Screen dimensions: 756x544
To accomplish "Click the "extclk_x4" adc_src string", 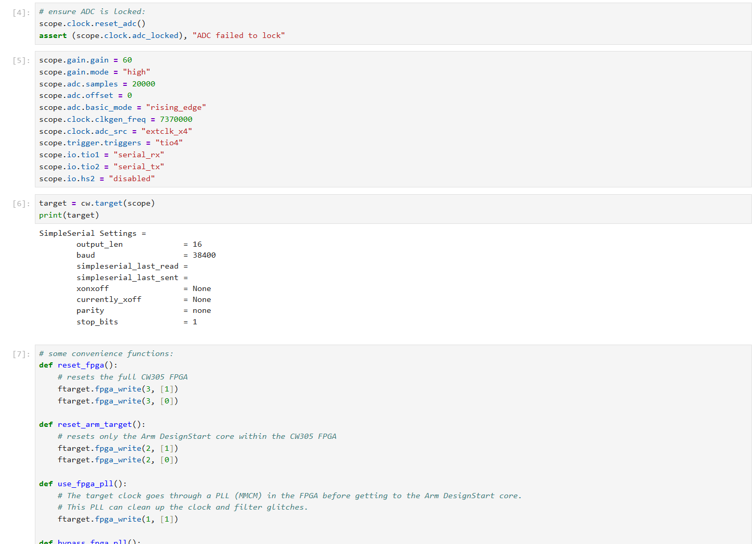I will pyautogui.click(x=166, y=131).
